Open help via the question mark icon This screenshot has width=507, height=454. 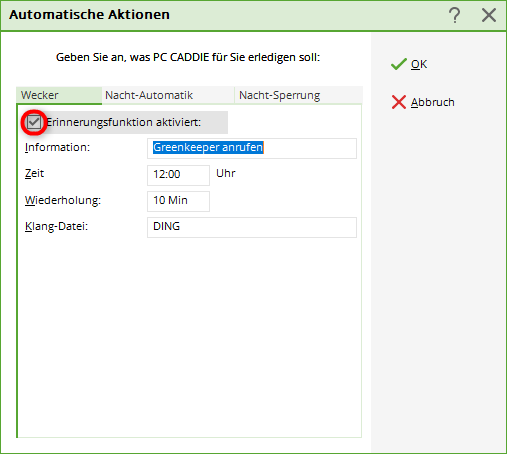[454, 15]
